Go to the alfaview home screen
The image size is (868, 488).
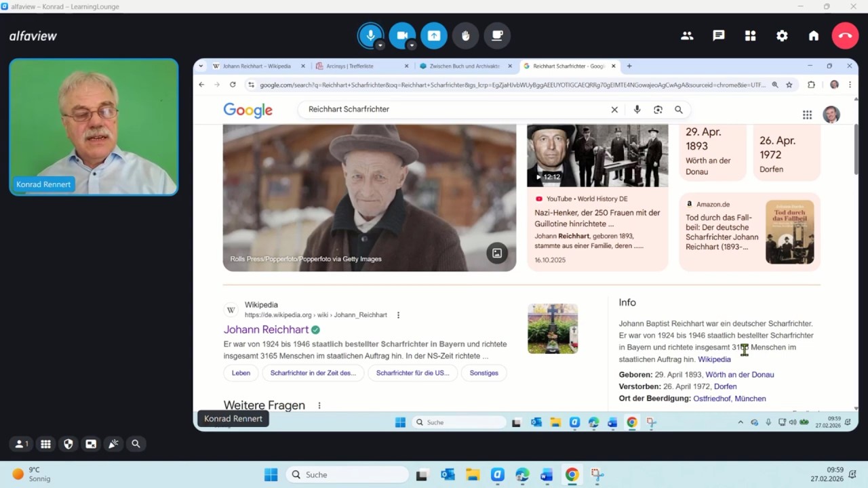(814, 36)
